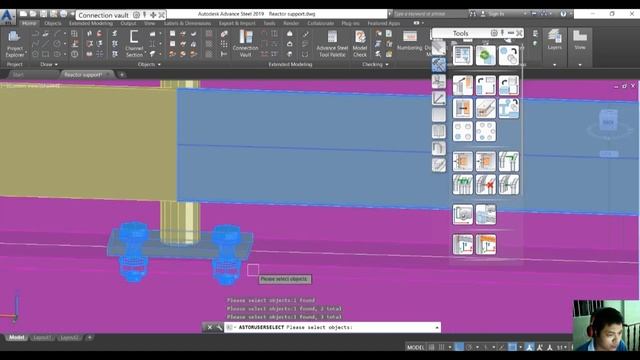Add a new drawing tab
Image resolution: width=640 pixels, height=360 pixels.
tap(122, 75)
